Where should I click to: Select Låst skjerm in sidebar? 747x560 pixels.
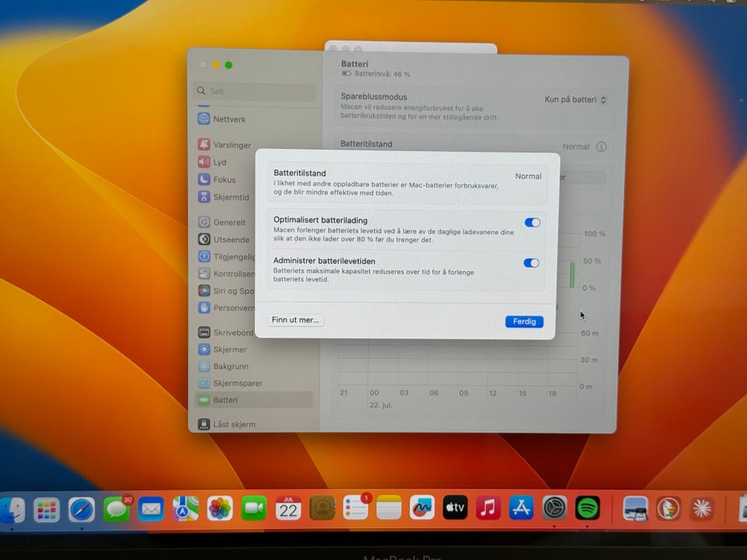point(227,424)
